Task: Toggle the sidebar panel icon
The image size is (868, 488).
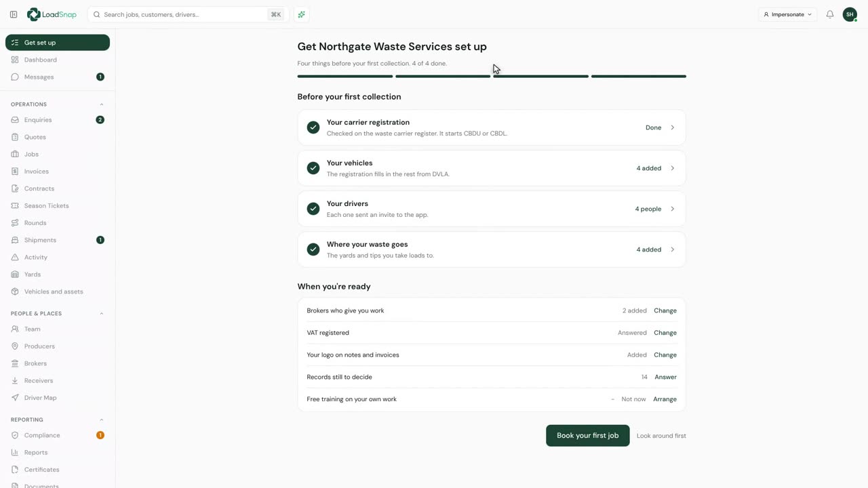Action: coord(14,14)
